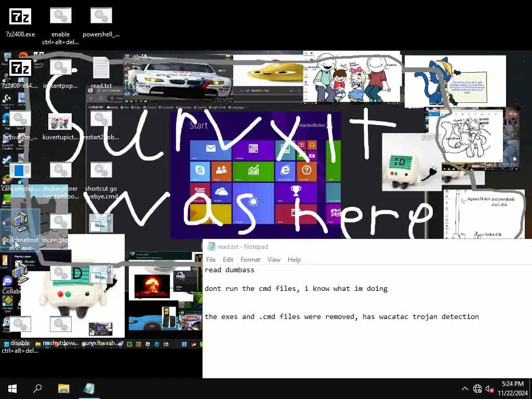Click the 'read dumbass' line in Notepad
Image resolution: width=532 pixels, height=399 pixels.
click(x=229, y=270)
